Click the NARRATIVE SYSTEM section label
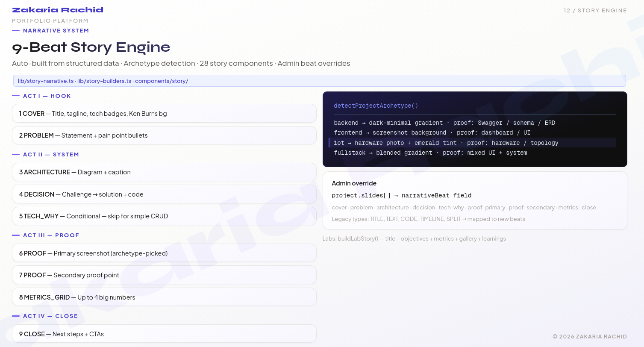Viewport: 644px width, 347px height. (56, 31)
